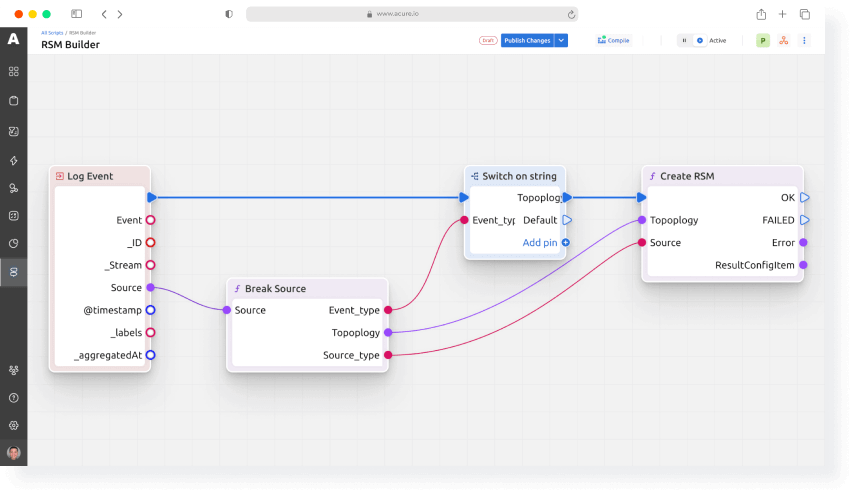Click the Add pin plus icon
Image resolution: width=856 pixels, height=496 pixels.
pos(566,243)
